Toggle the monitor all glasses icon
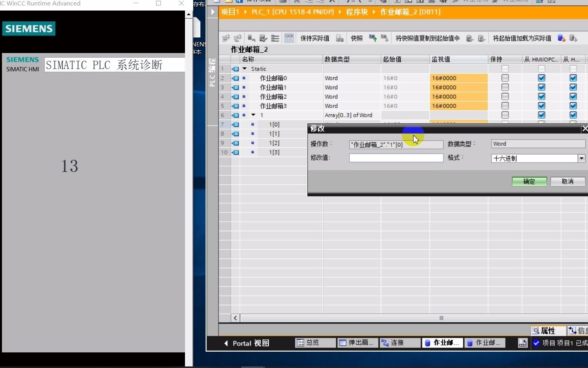Image resolution: width=588 pixels, height=368 pixels. [x=289, y=38]
